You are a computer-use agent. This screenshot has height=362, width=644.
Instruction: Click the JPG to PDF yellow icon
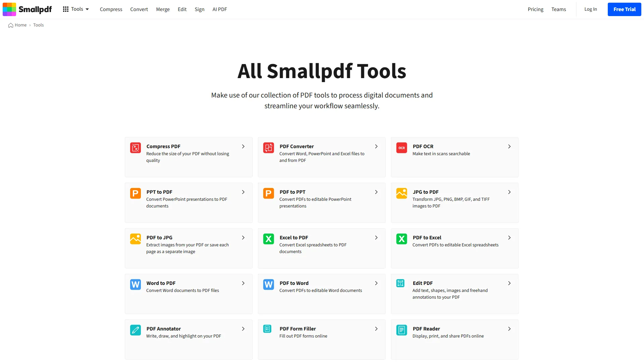coord(402,193)
